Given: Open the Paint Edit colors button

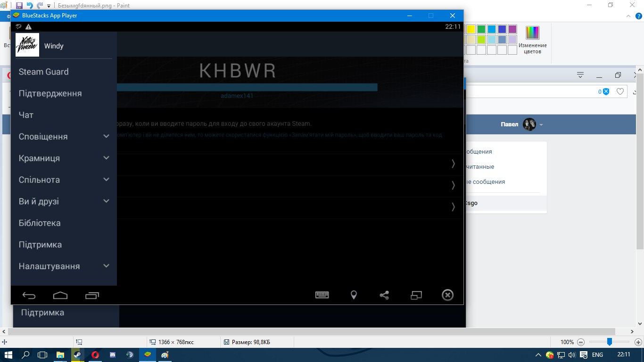Looking at the screenshot, I should (532, 40).
